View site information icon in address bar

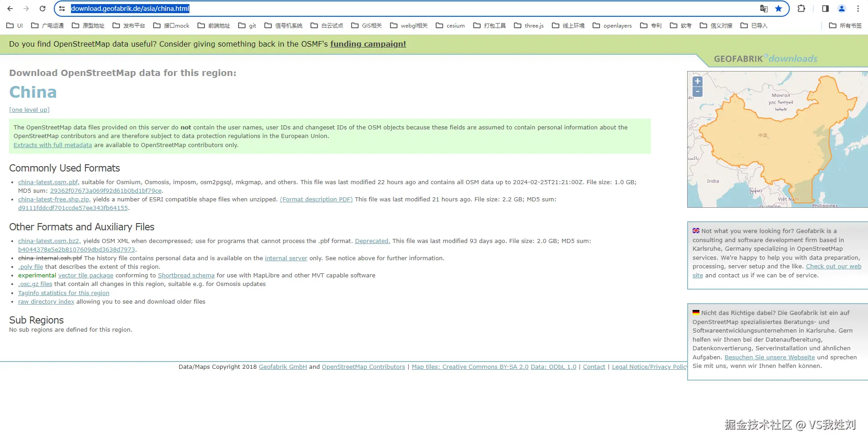62,9
